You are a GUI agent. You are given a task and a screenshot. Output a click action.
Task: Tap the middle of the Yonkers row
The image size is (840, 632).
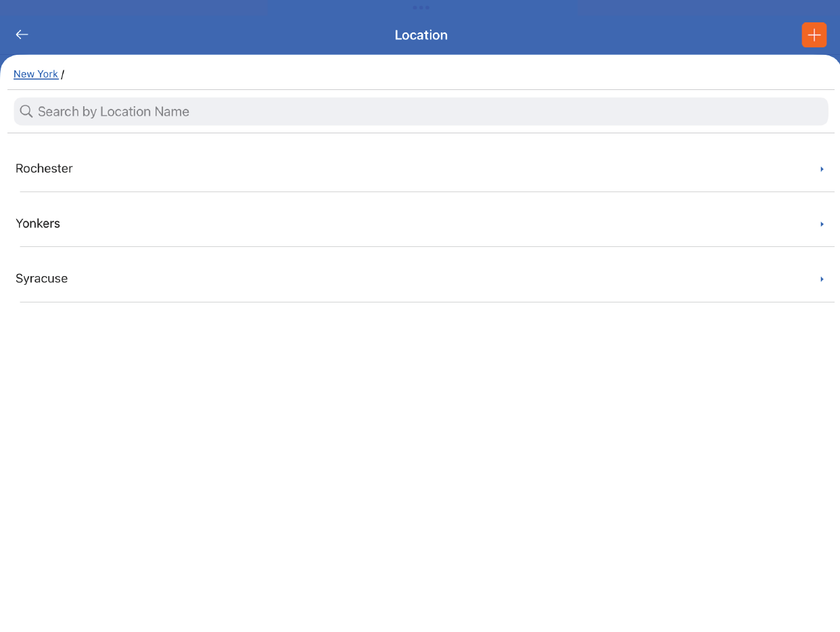[x=419, y=223]
